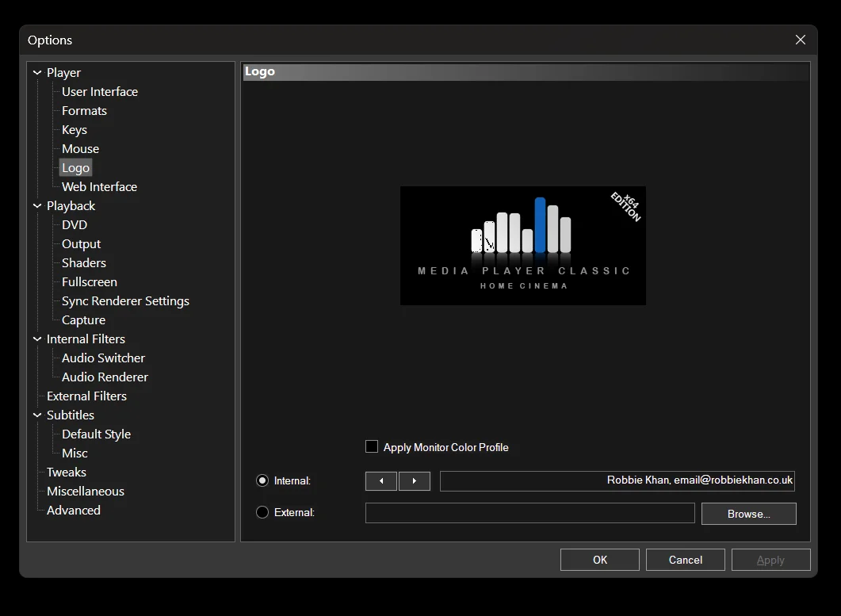Collapse the Subtitles tree section
Screen dimensions: 841x616
click(x=37, y=415)
